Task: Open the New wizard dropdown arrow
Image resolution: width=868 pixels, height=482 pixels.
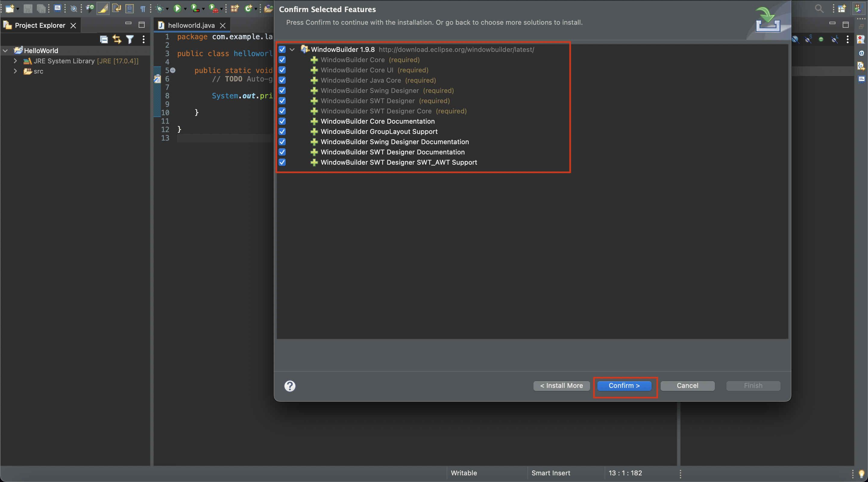Action: (18, 9)
